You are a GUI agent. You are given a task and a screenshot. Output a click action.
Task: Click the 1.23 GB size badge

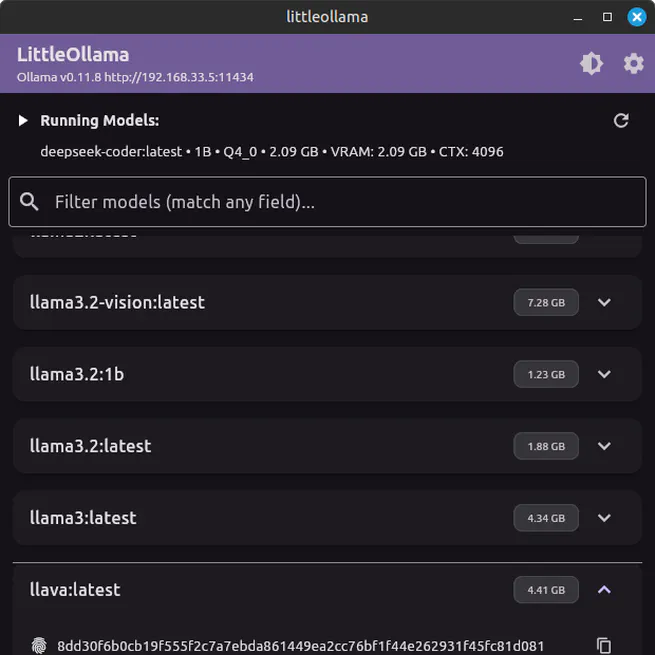tap(546, 374)
